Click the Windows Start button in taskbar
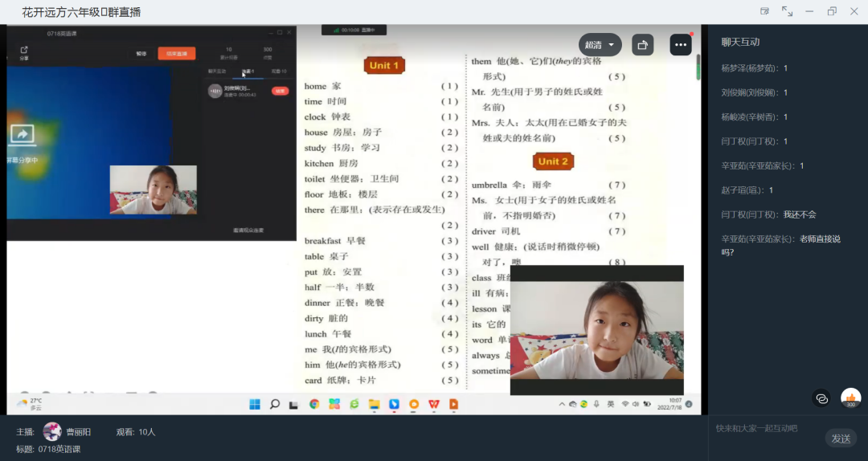The image size is (868, 461). point(255,404)
